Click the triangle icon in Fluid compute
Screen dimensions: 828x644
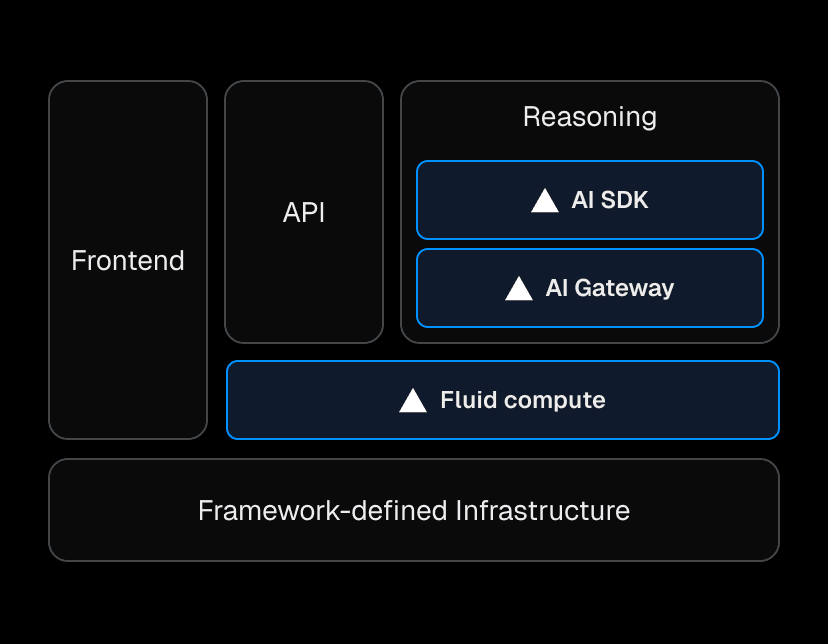(x=413, y=401)
